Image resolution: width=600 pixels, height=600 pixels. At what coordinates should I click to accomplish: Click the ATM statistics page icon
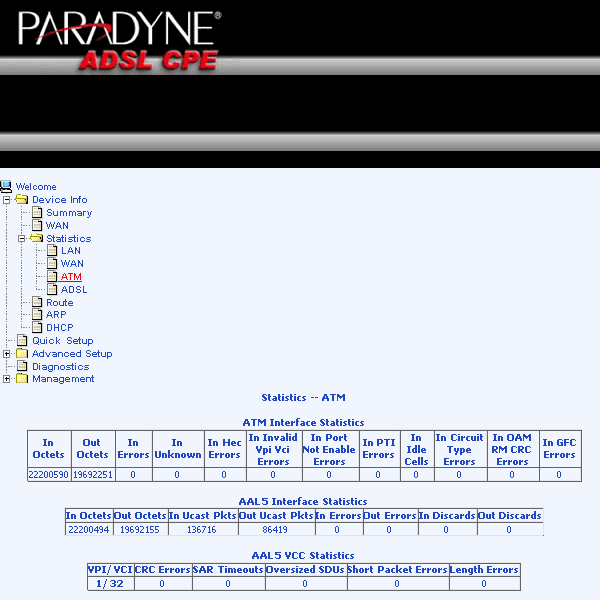(x=52, y=277)
